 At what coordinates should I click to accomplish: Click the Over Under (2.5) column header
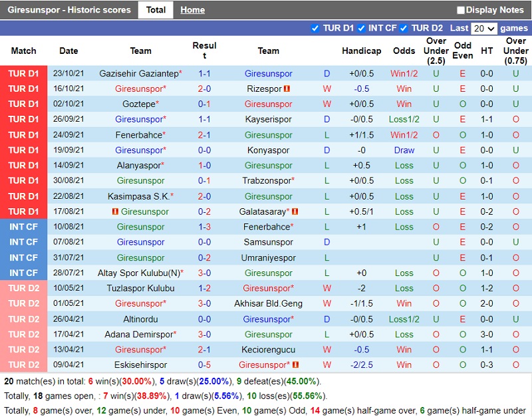436,51
